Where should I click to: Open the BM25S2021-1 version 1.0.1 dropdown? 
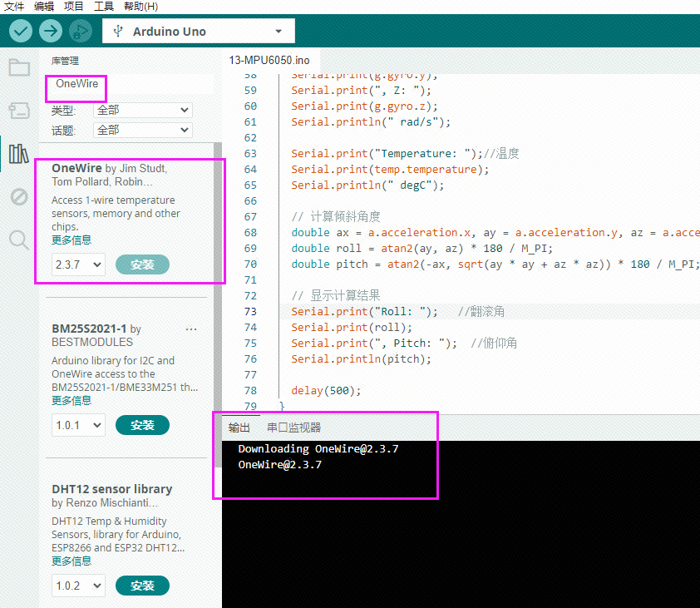[78, 425]
